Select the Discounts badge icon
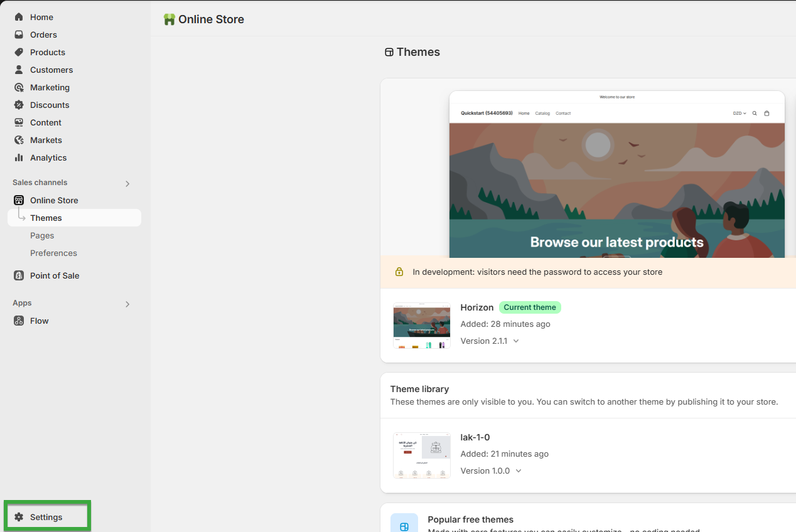The width and height of the screenshot is (796, 532). 19,105
